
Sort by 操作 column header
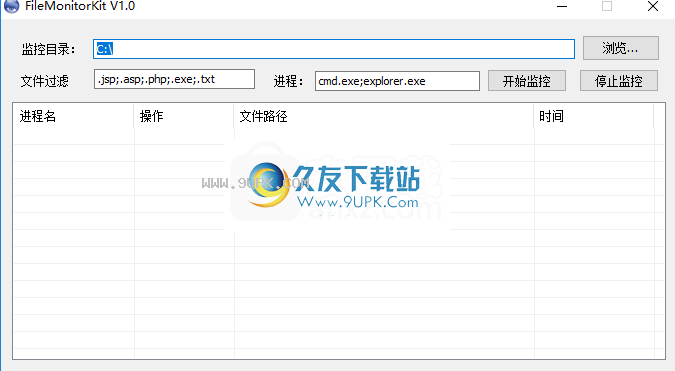pyautogui.click(x=184, y=116)
